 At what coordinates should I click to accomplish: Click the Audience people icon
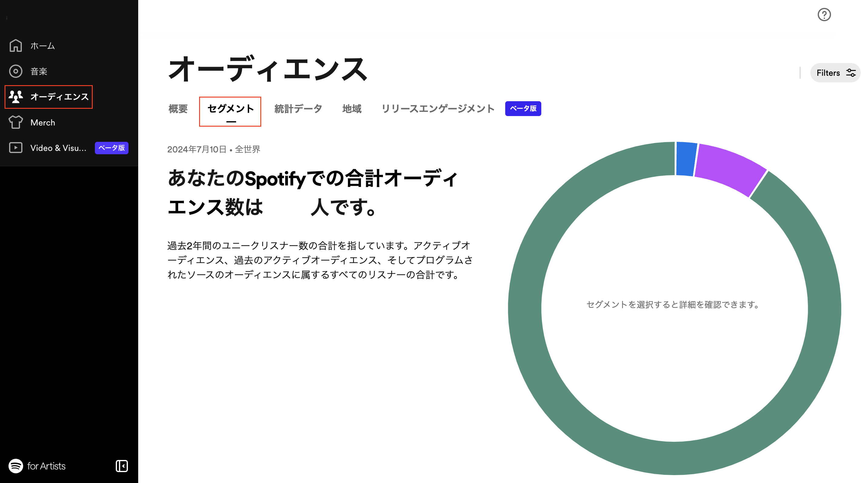tap(15, 97)
